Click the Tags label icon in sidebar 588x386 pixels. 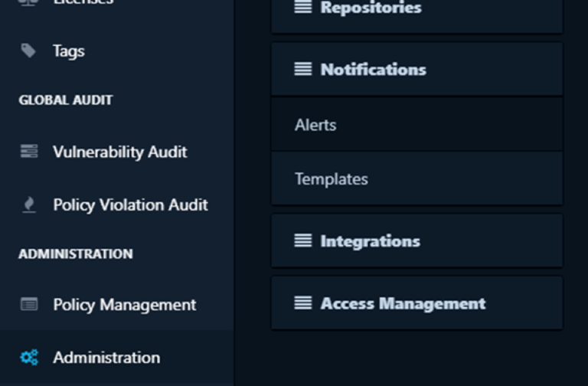[x=28, y=51]
